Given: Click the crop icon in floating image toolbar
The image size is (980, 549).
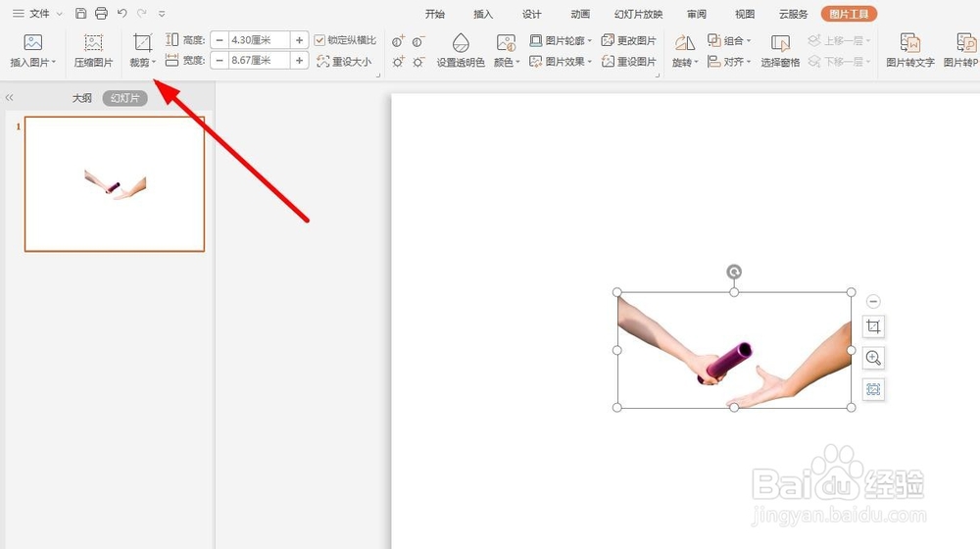Looking at the screenshot, I should pos(873,326).
